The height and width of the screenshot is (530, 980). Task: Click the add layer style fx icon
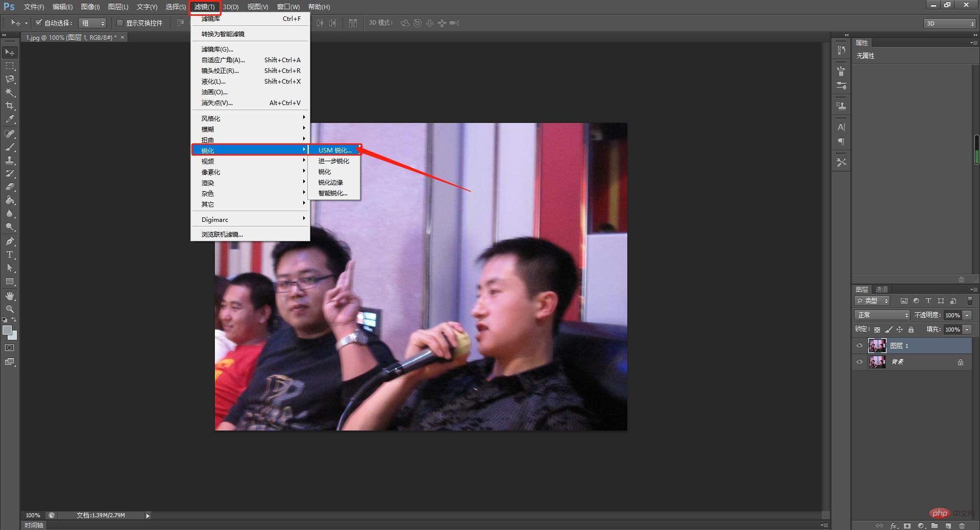[893, 525]
